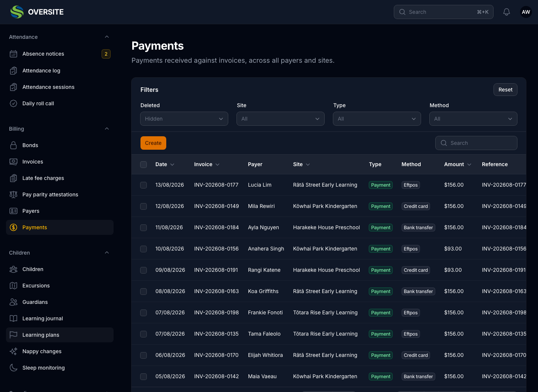
Task: Click the magnifier in the top search bar
Action: pos(402,12)
